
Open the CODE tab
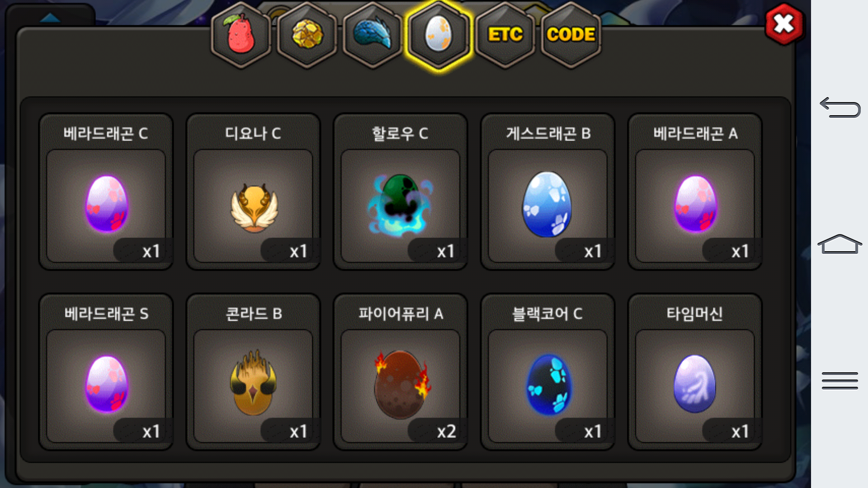[571, 35]
